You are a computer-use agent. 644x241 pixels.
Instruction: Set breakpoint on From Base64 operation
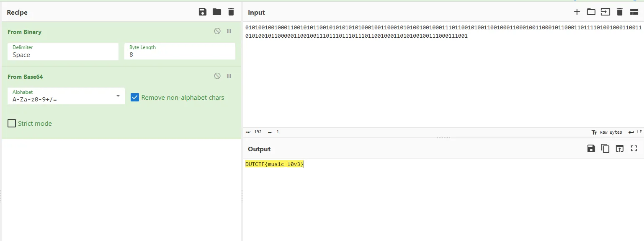coord(229,76)
